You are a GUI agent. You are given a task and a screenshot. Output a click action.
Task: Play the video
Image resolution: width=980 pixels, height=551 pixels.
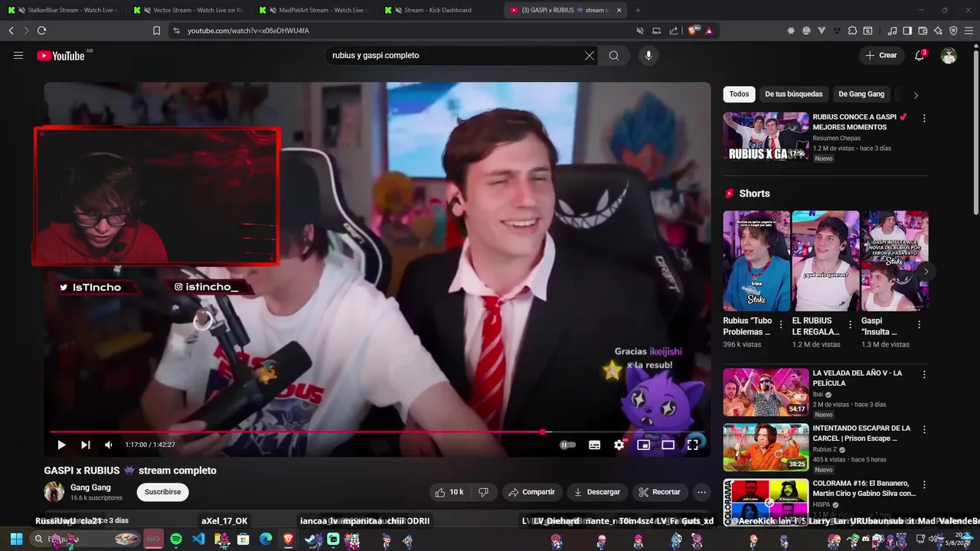pyautogui.click(x=61, y=445)
